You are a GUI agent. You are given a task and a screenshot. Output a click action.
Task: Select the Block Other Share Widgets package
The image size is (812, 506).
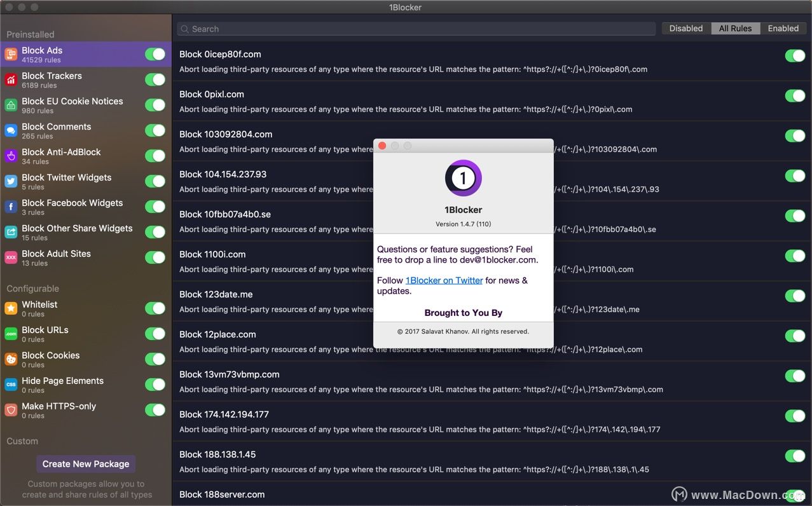(86, 232)
